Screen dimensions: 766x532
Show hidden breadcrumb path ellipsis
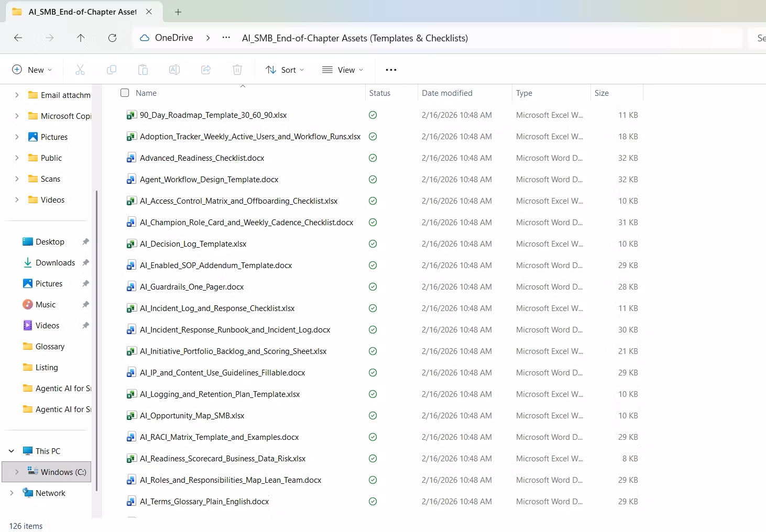[226, 38]
